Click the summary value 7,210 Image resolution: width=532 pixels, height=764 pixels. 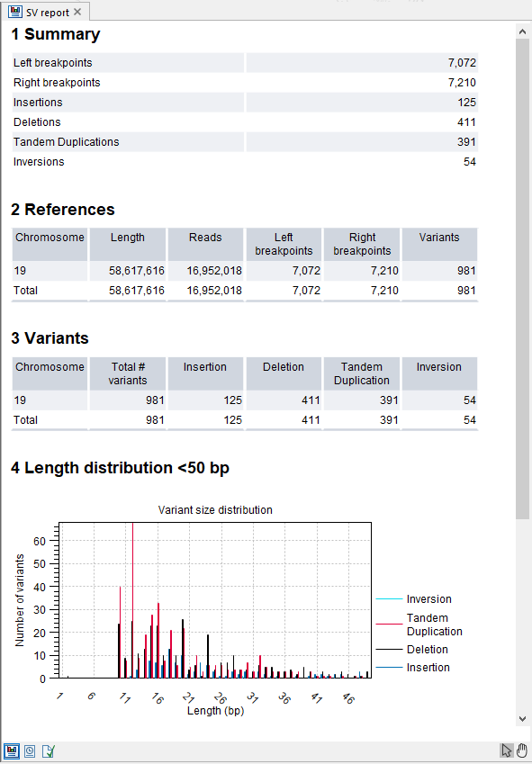pyautogui.click(x=462, y=83)
